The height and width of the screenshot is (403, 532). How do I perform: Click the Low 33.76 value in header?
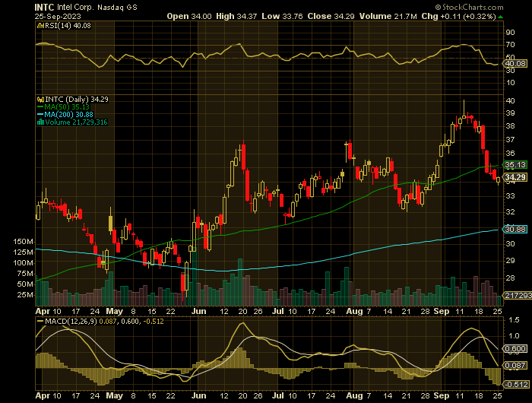pyautogui.click(x=282, y=16)
